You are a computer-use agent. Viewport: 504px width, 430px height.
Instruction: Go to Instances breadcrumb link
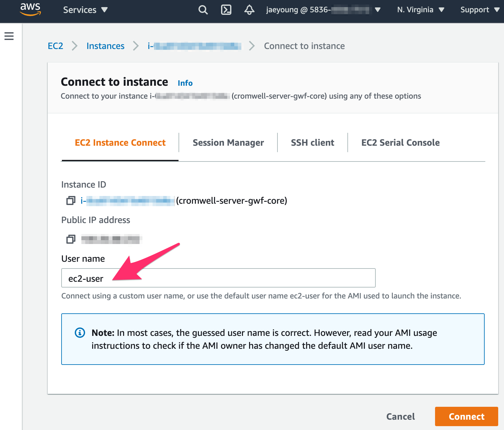(105, 46)
